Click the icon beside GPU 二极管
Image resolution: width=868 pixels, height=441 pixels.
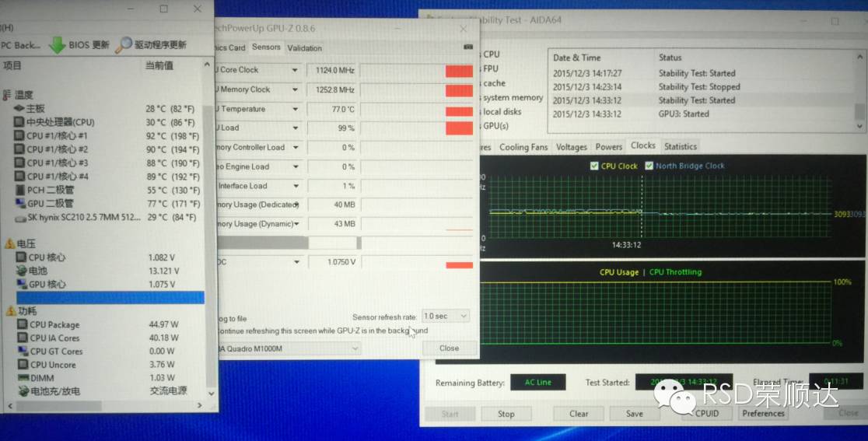[20, 203]
